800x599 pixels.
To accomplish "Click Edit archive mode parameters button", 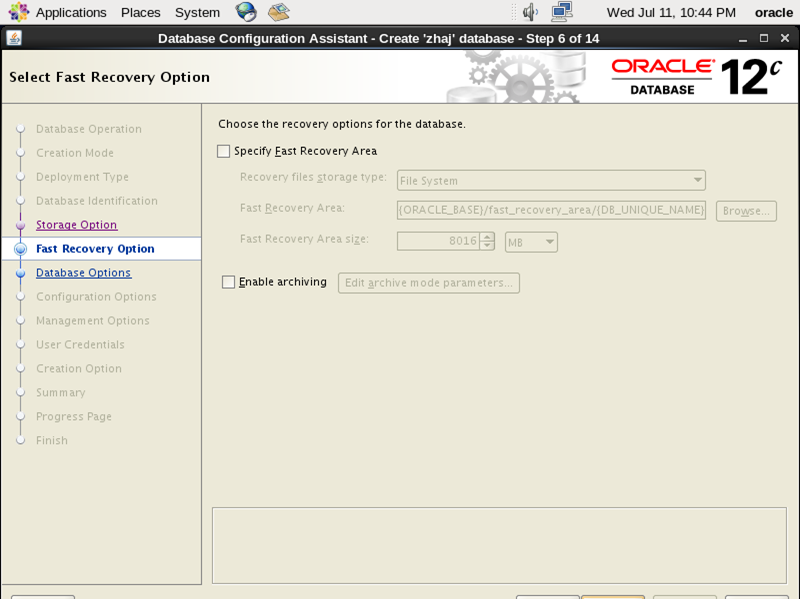I will [429, 283].
